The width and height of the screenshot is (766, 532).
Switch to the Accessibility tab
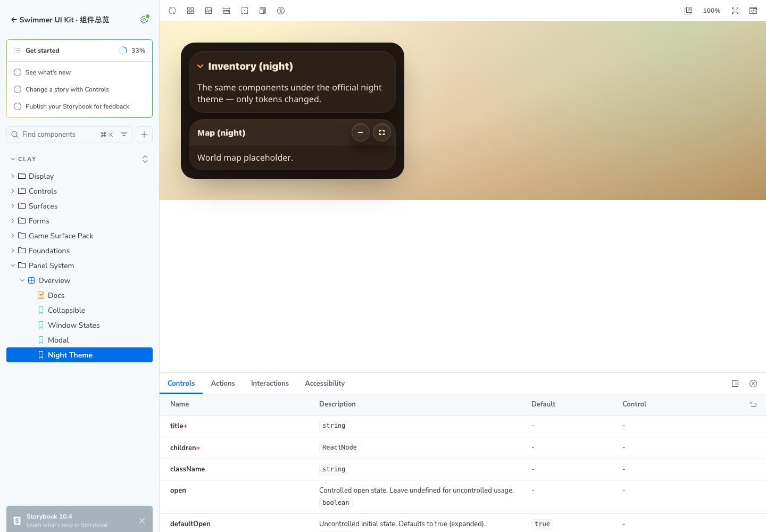[x=324, y=384]
